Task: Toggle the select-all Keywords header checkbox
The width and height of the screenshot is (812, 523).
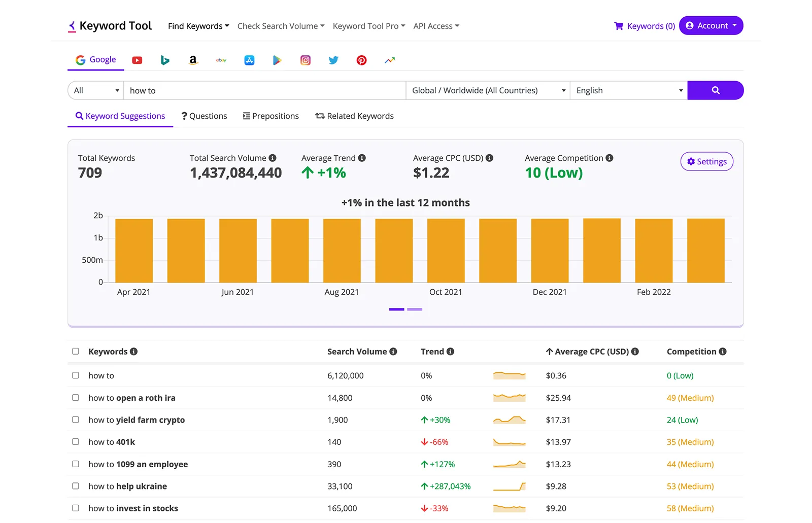Action: (x=76, y=352)
